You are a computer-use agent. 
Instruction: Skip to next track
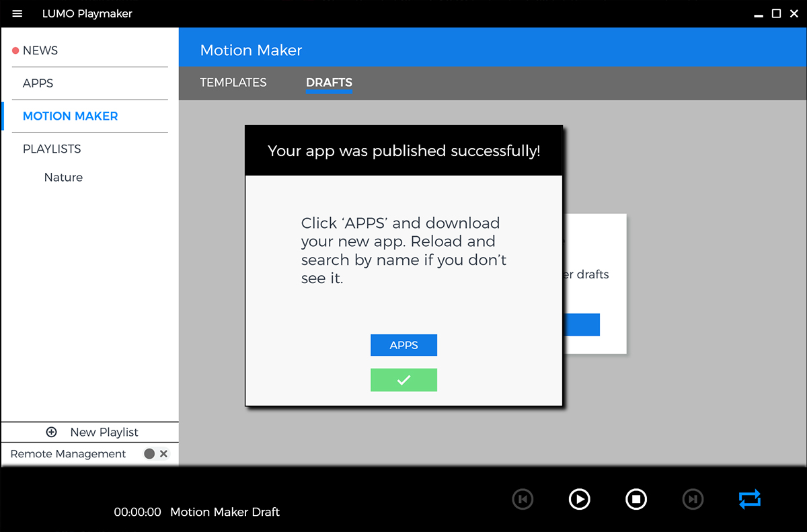point(693,499)
